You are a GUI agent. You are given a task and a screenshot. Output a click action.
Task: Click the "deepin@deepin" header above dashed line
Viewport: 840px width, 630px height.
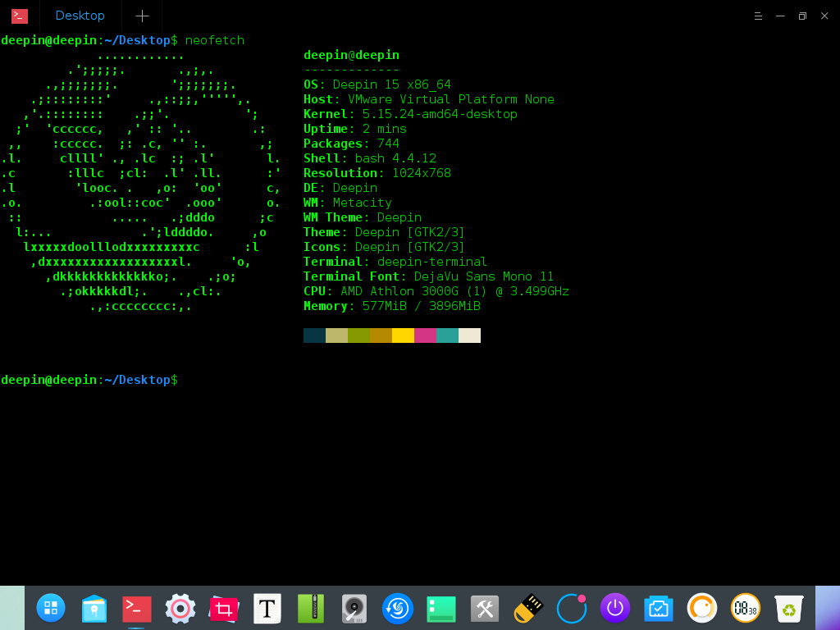click(x=351, y=55)
